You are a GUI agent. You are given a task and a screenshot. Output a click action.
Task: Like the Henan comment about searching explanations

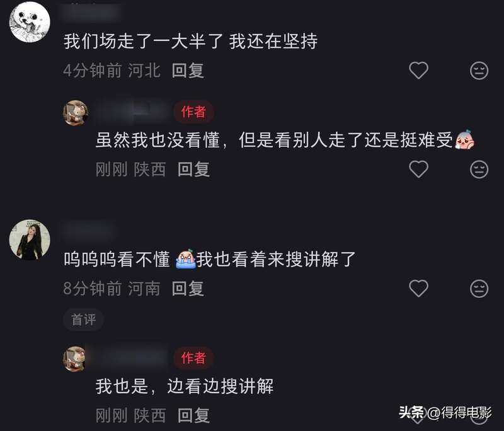click(418, 288)
